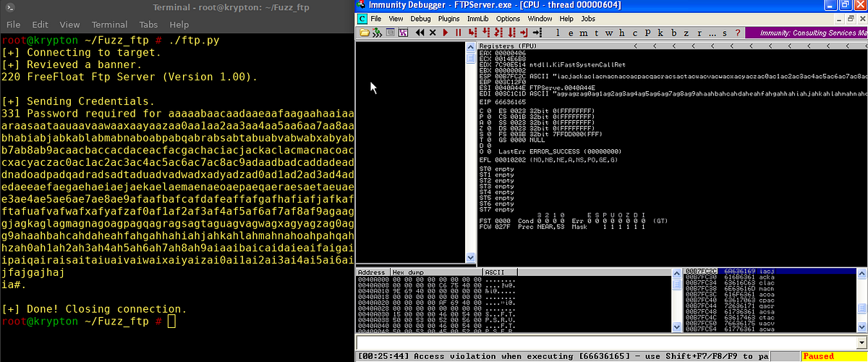Viewport: 868px width, 362px height.
Task: Select the EAX 00000406 register line
Action: (x=502, y=51)
